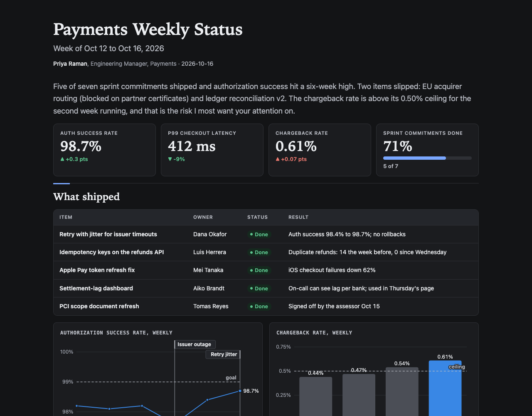
Task: Click the 'Chargeback Rate, Weekly' chart title
Action: coord(314,332)
